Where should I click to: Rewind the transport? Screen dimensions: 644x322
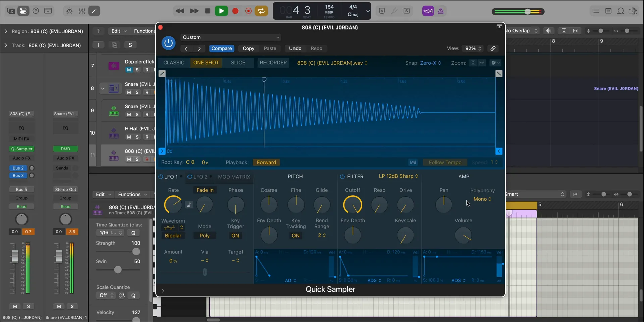click(x=180, y=11)
